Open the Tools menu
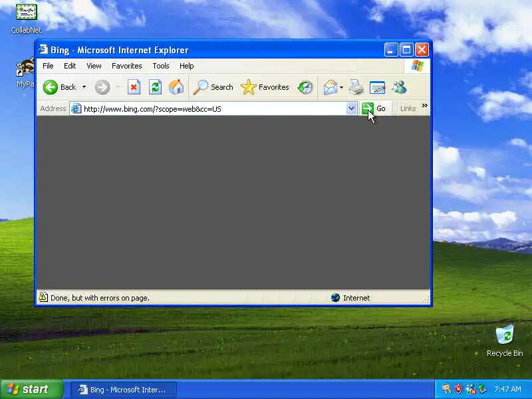The width and height of the screenshot is (532, 399). point(161,66)
